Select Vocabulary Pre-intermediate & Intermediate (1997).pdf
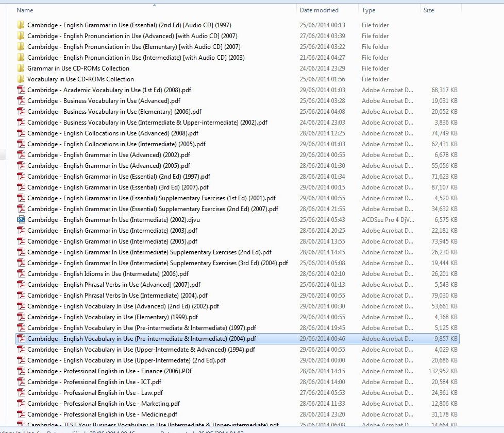 142,328
